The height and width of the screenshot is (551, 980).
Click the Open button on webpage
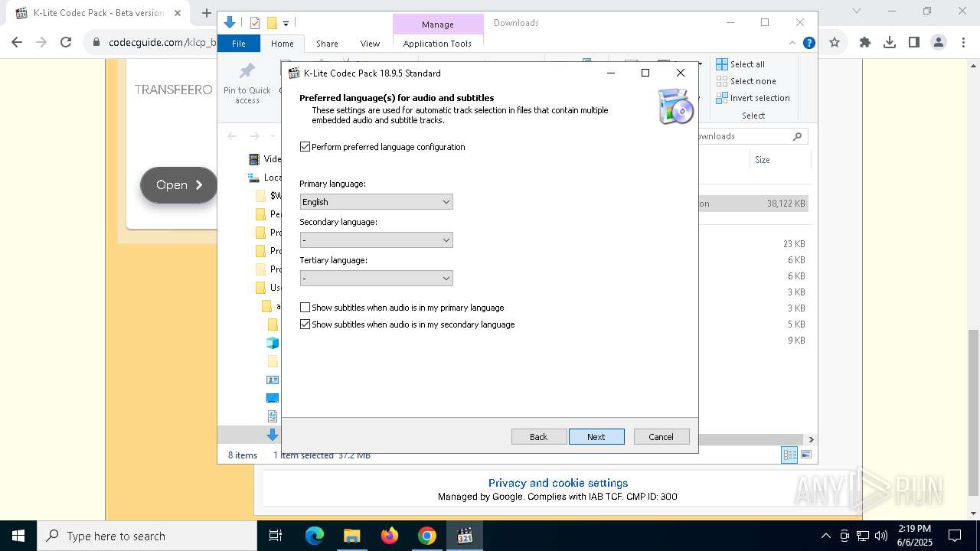[179, 185]
